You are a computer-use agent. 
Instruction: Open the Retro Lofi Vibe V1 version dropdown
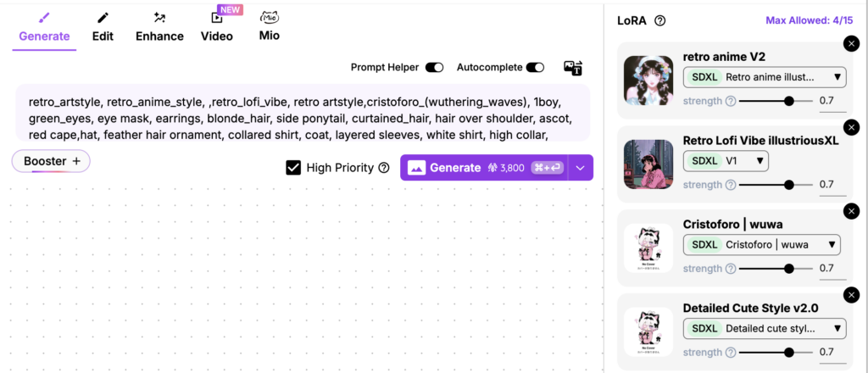pos(726,161)
